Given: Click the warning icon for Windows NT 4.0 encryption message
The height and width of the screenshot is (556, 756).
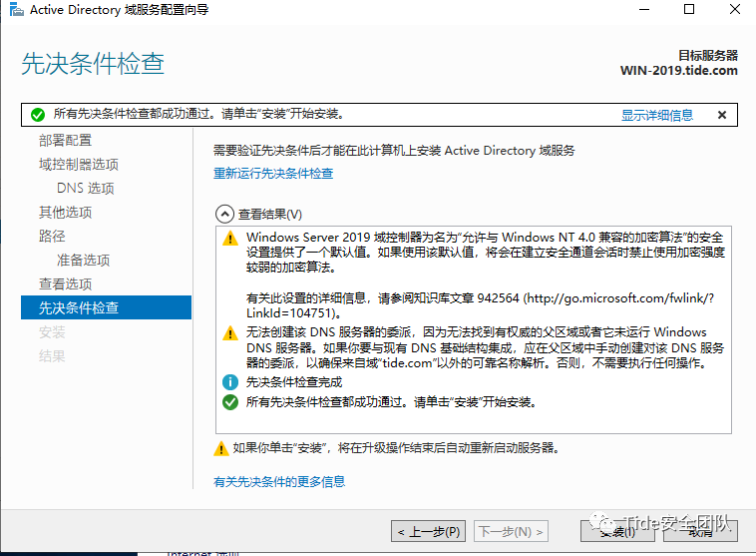Looking at the screenshot, I should 230,238.
